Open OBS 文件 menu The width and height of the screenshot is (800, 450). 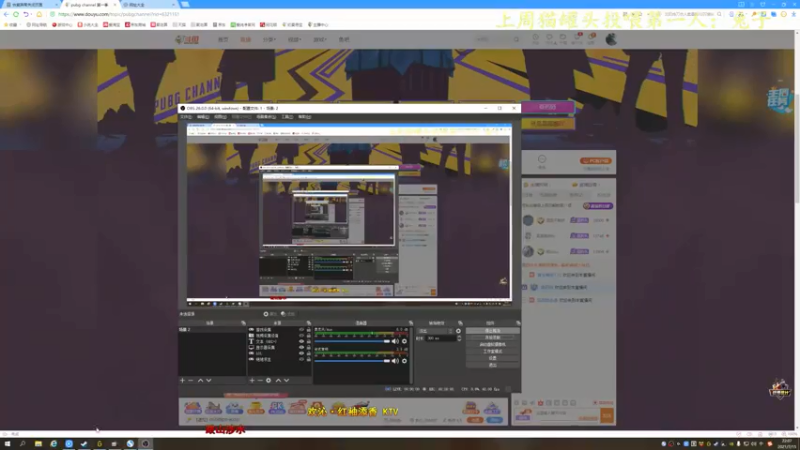coord(186,117)
